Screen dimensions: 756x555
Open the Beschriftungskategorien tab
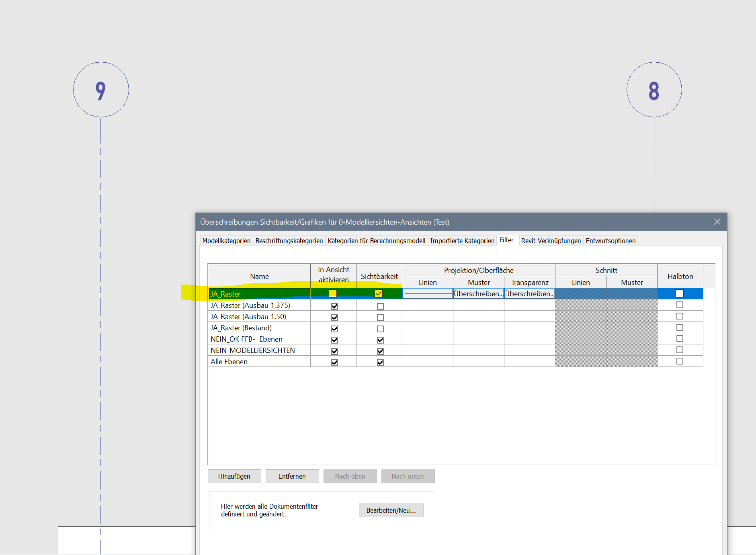289,241
